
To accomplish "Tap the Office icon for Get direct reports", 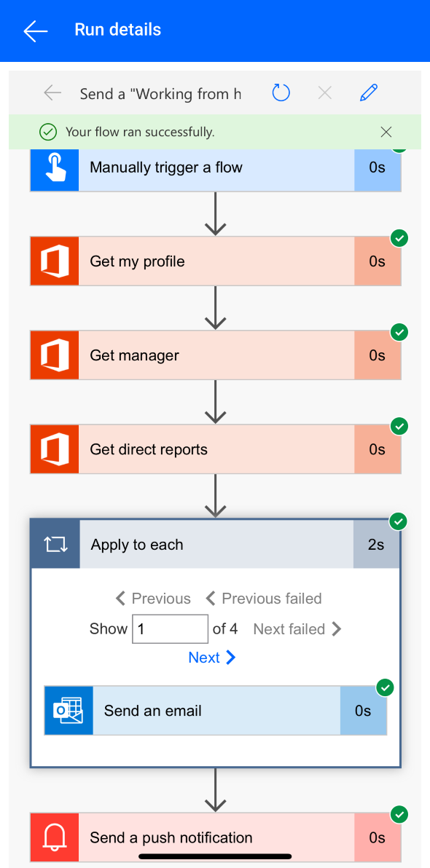I will coord(54,449).
